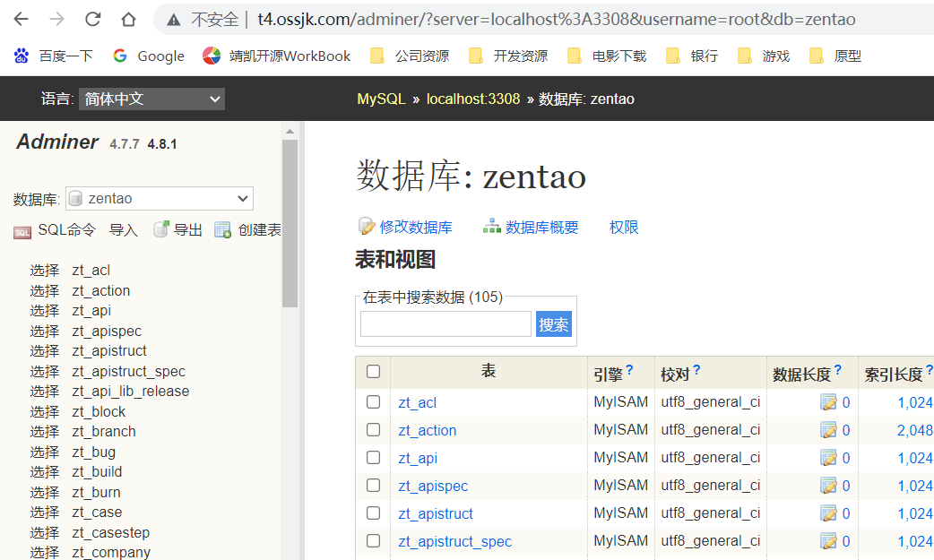Click the sidebar vertical scrollbar
The image size is (934, 560).
pyautogui.click(x=290, y=224)
